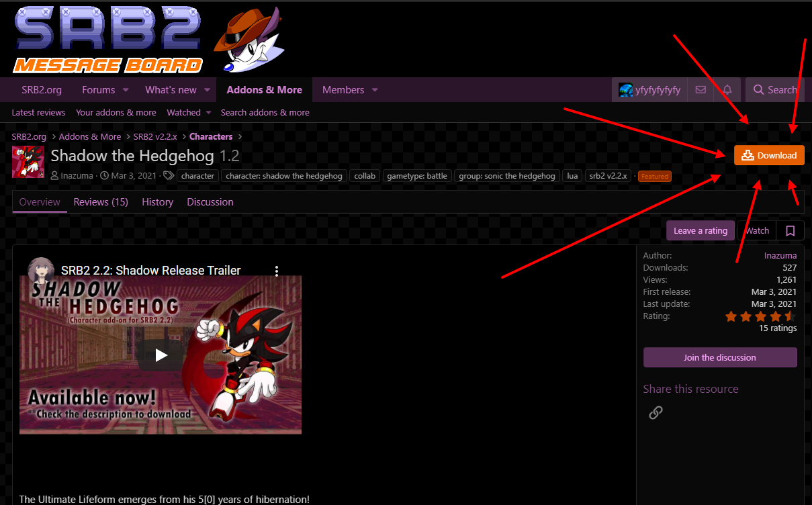Click the 'Share this resource' heading
The image size is (812, 505).
(x=690, y=389)
